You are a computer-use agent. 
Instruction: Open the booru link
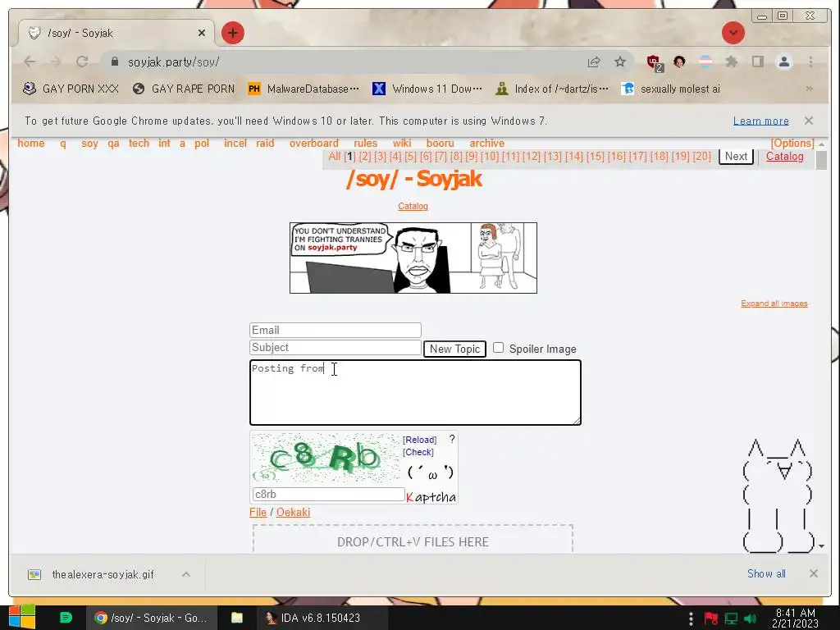440,143
